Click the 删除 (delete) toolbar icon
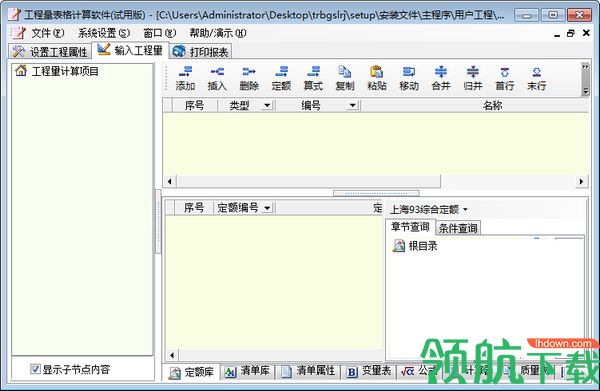The width and height of the screenshot is (600, 391). point(249,78)
